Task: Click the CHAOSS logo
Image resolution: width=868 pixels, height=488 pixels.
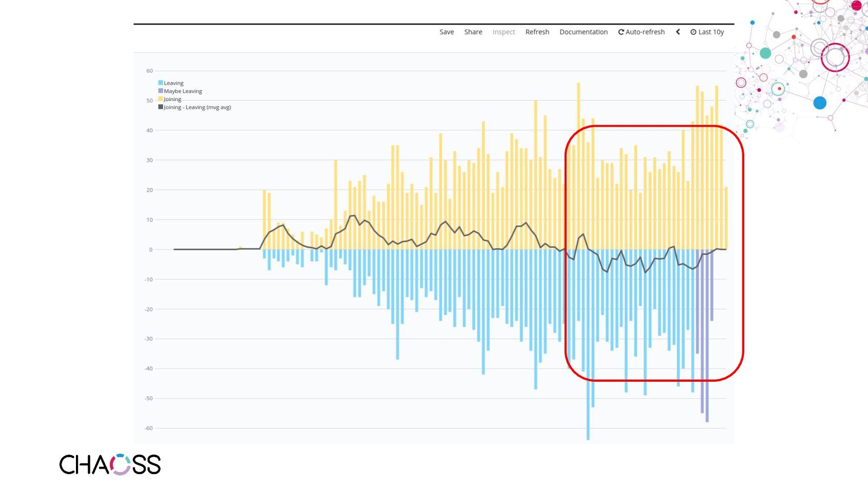Action: [x=110, y=465]
